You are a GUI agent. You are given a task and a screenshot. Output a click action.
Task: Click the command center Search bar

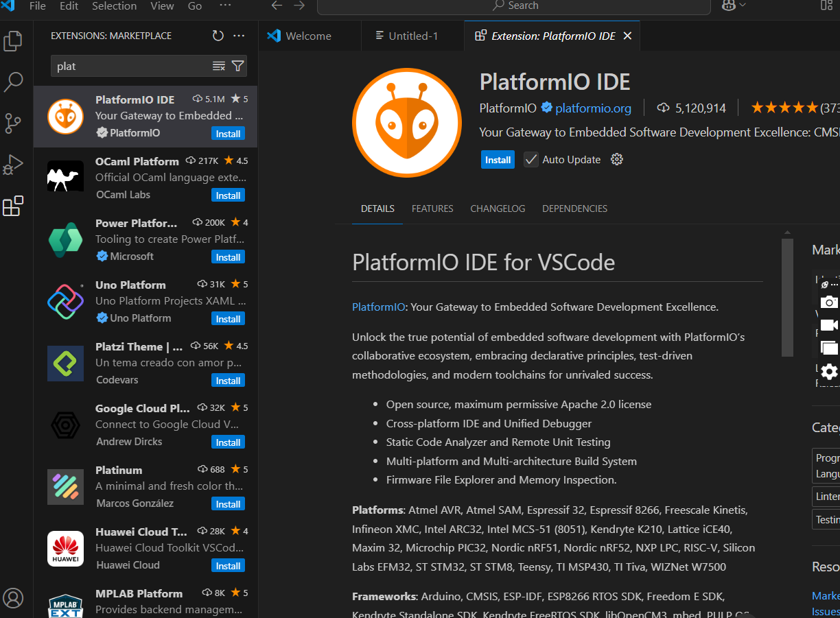[513, 5]
